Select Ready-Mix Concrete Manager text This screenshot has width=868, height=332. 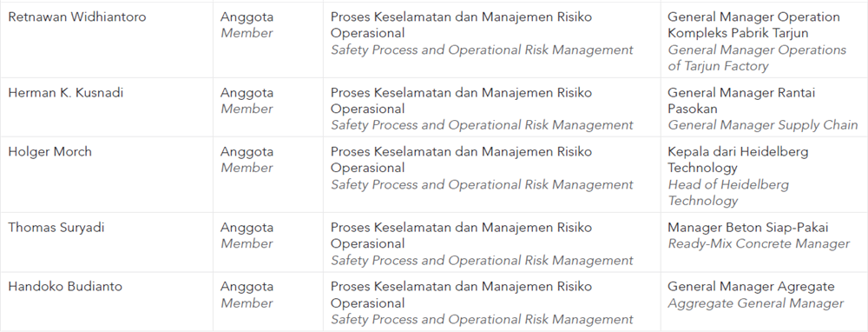pos(759,244)
